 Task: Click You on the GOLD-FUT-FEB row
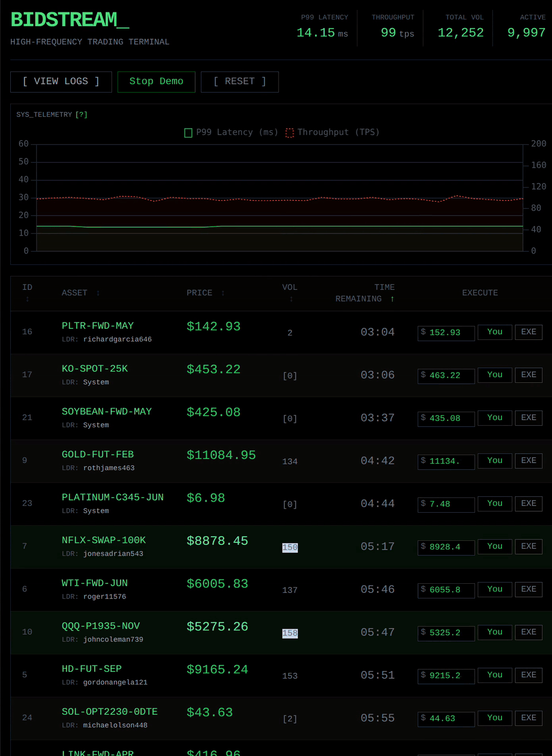pos(494,461)
